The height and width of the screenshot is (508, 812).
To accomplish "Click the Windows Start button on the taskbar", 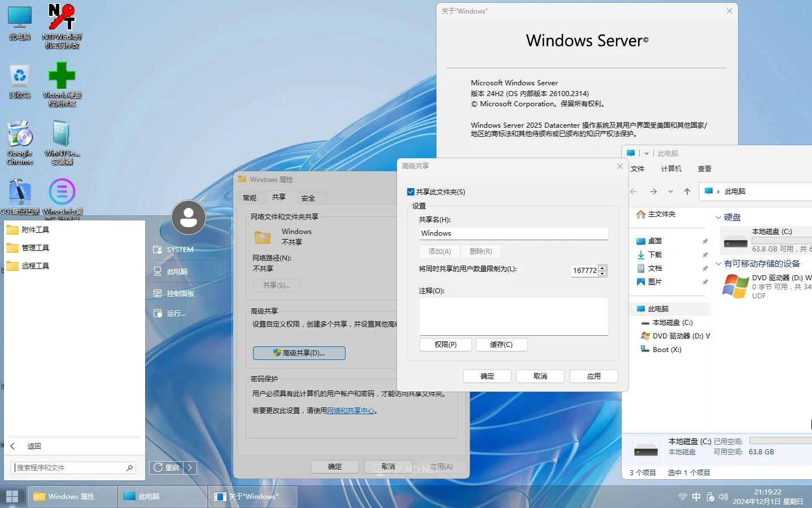I will [x=12, y=497].
